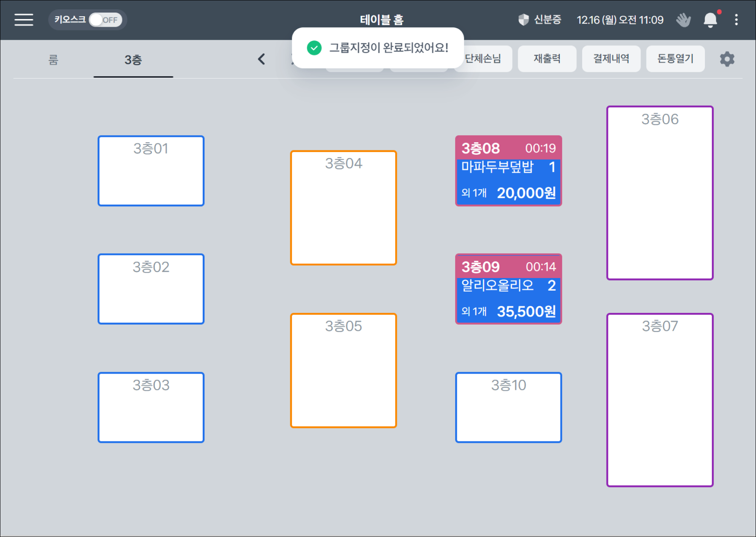Open the settings gear icon

(x=727, y=59)
